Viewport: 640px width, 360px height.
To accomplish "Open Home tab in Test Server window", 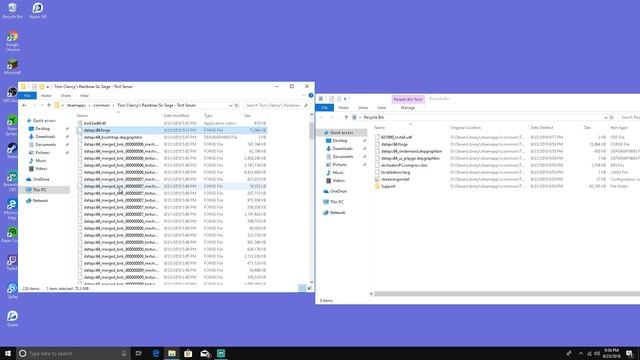I will [46, 96].
